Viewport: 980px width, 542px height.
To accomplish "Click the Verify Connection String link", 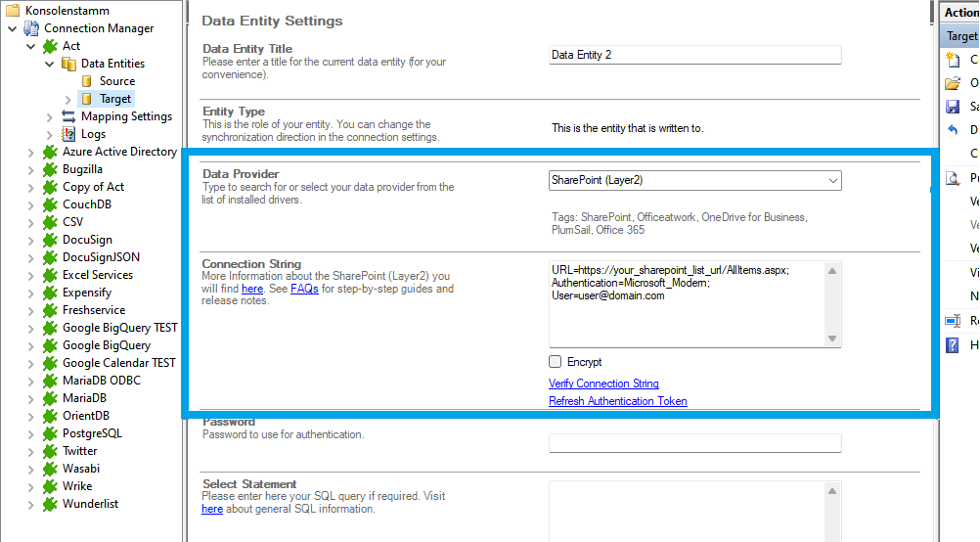I will (x=603, y=384).
